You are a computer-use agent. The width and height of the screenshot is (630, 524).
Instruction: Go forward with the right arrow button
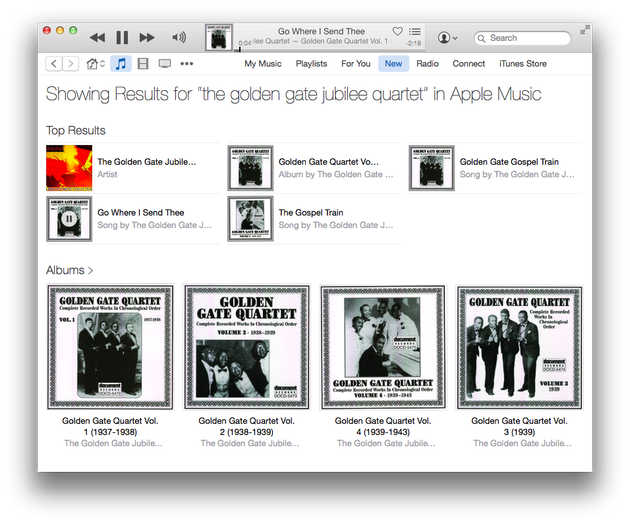coord(71,63)
